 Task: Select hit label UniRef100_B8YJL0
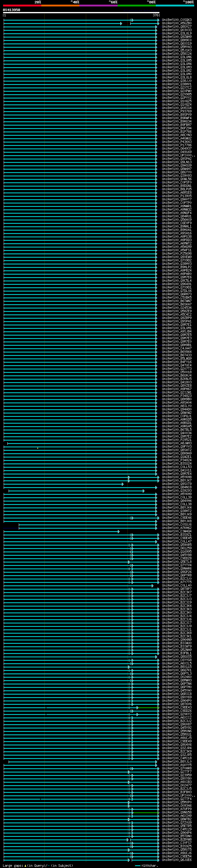[177, 761]
